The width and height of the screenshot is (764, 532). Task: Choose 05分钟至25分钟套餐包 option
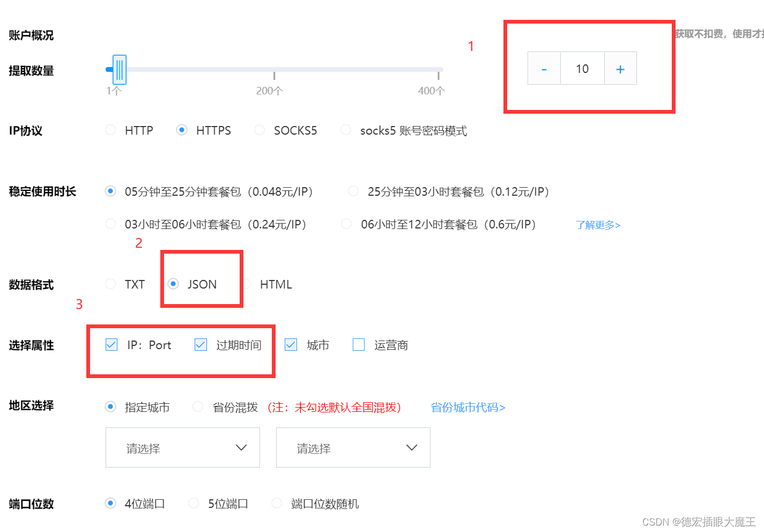pyautogui.click(x=110, y=191)
